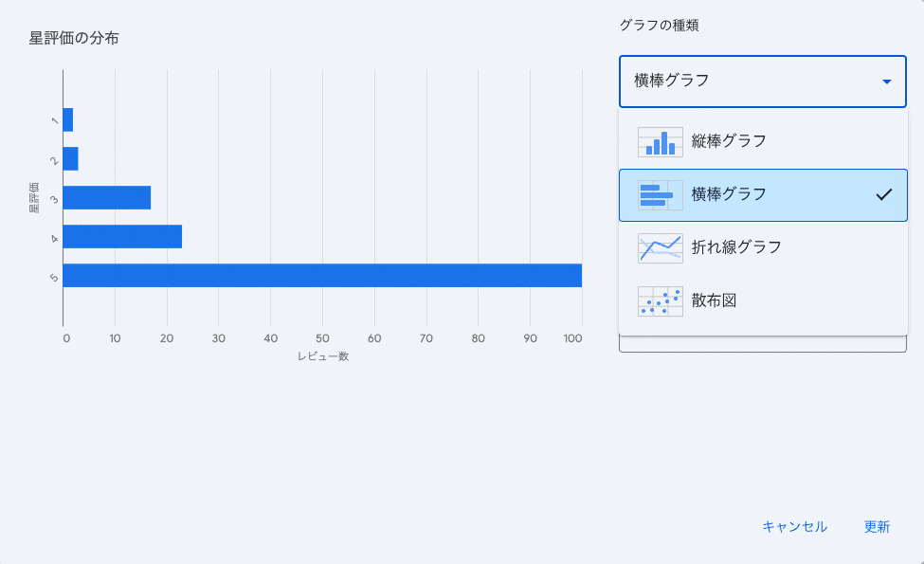Viewport: 924px width, 564px height.
Task: Click the 星評価の分布 chart title
Action: tap(74, 38)
